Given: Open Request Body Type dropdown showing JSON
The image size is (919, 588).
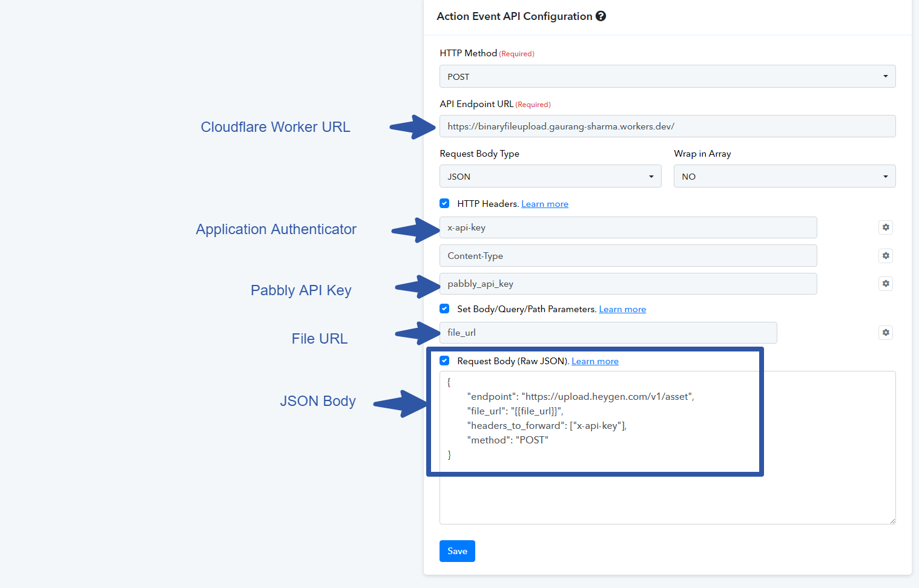Looking at the screenshot, I should point(550,176).
